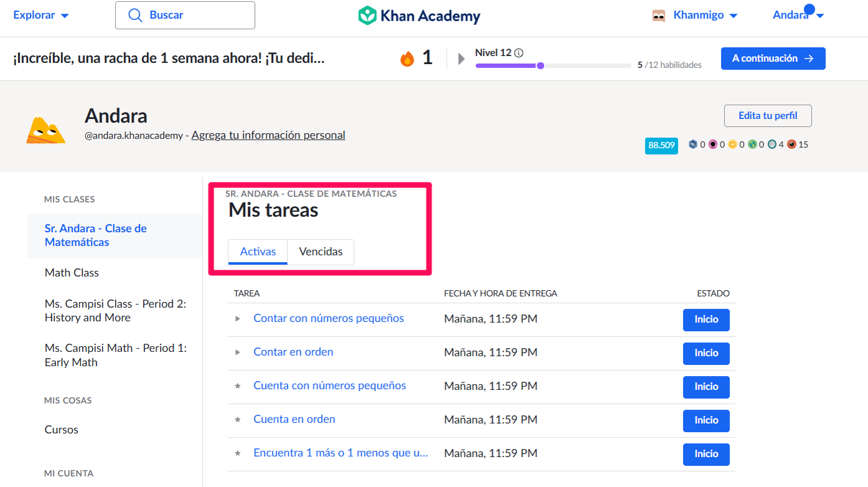Image resolution: width=868 pixels, height=487 pixels.
Task: Open the Khanmigo dropdown menu
Action: (705, 16)
